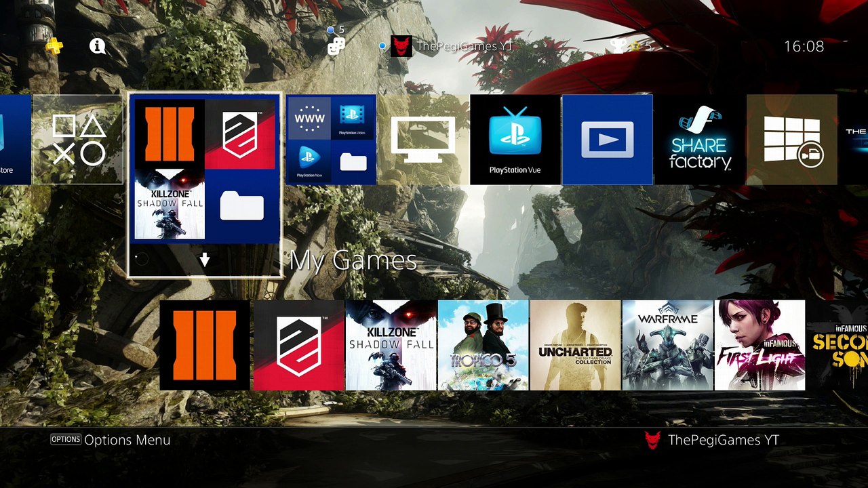Screen dimensions: 868x488
Task: Launch SHAREfactory app
Action: coord(700,140)
